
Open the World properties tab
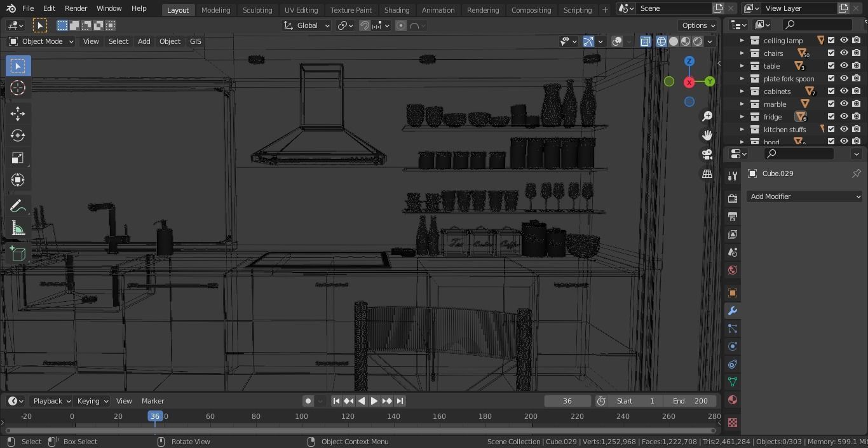click(732, 270)
